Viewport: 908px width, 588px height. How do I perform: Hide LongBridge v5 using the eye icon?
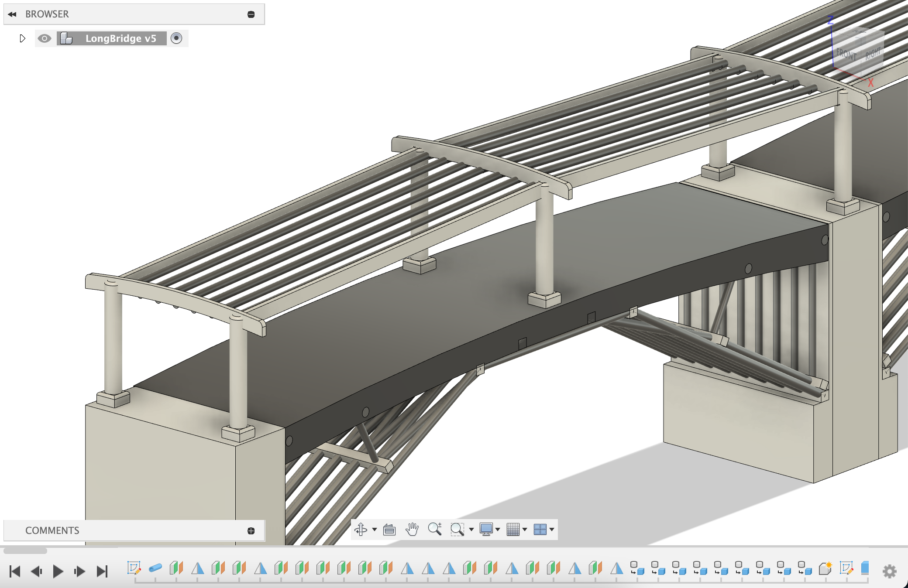click(44, 38)
